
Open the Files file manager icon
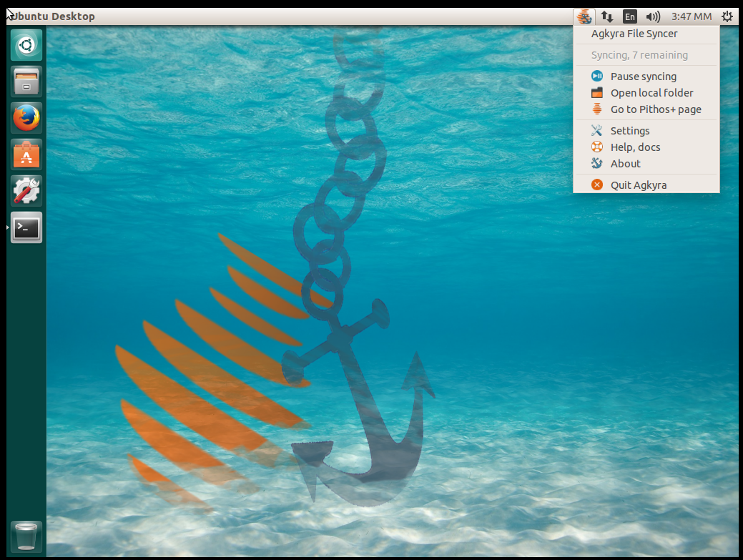[26, 82]
